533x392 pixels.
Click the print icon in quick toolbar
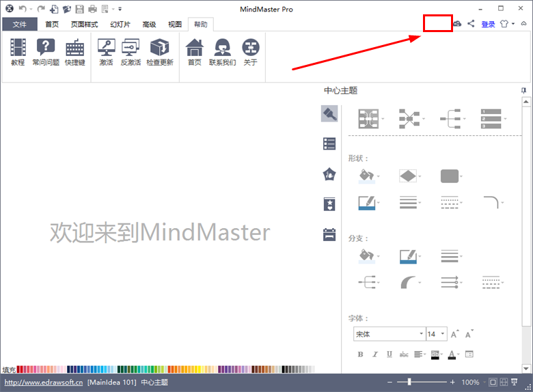coord(92,9)
